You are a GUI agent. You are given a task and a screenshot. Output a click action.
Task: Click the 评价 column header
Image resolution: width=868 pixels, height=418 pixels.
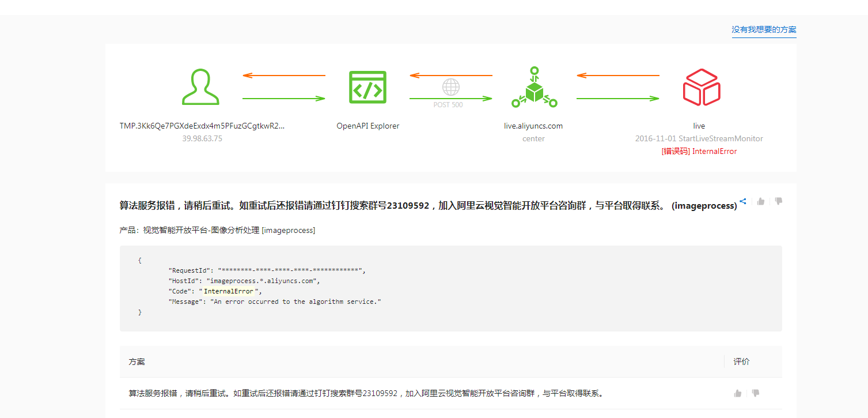[742, 362]
